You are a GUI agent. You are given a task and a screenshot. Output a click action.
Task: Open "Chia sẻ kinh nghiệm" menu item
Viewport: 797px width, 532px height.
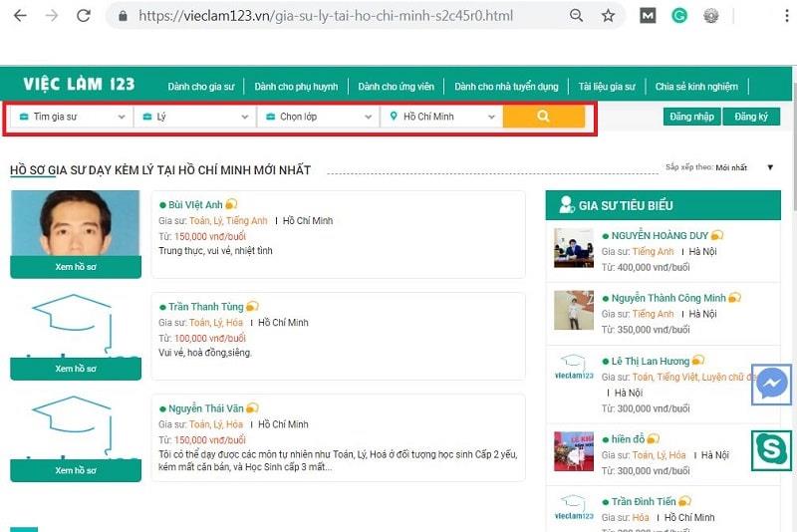[x=696, y=87]
